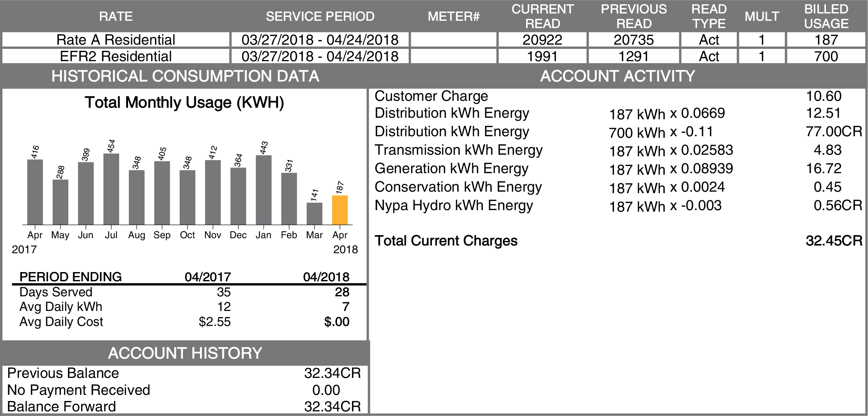Click the January 443 kWh bar
Screen dimensions: 868x416
263,190
